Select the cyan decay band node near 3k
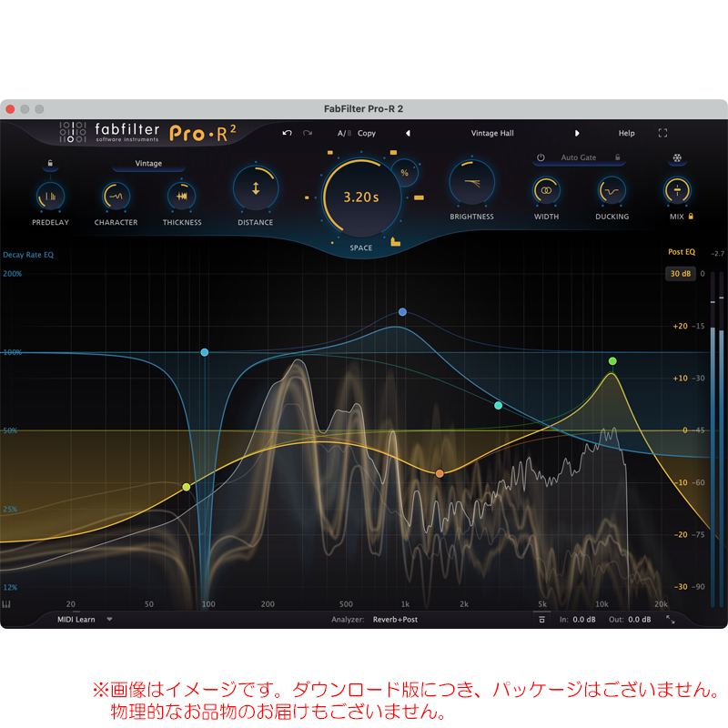 498,406
